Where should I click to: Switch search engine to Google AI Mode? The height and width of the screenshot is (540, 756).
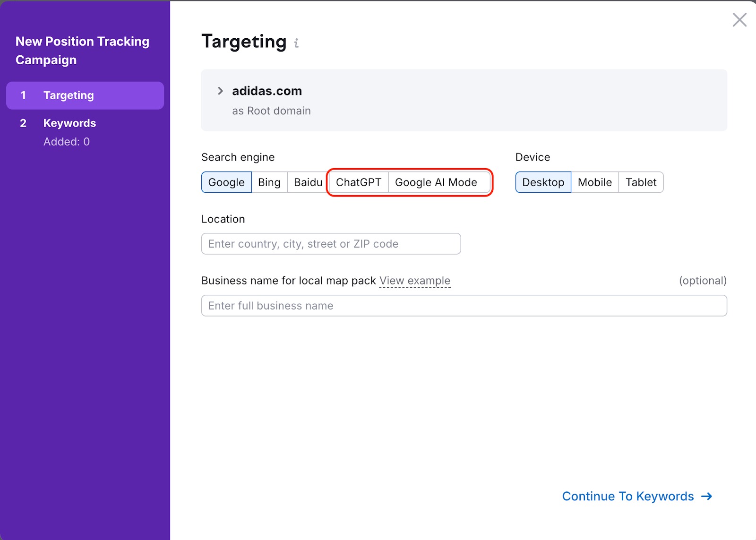pos(436,182)
